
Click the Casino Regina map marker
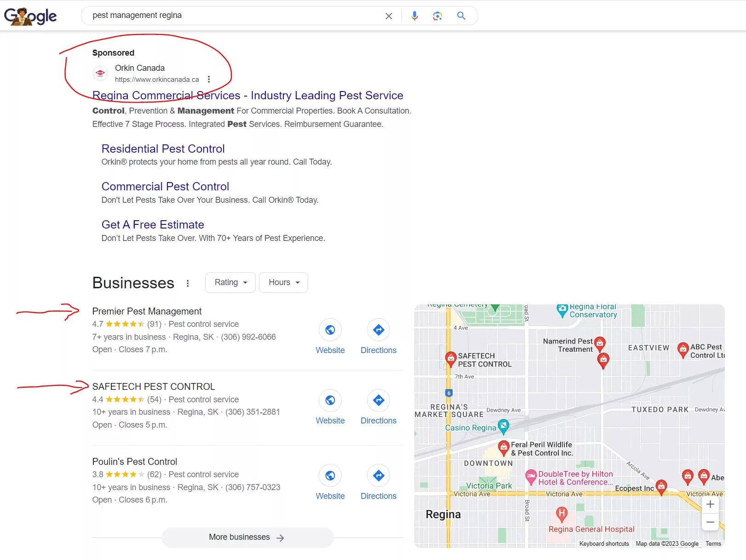(504, 427)
